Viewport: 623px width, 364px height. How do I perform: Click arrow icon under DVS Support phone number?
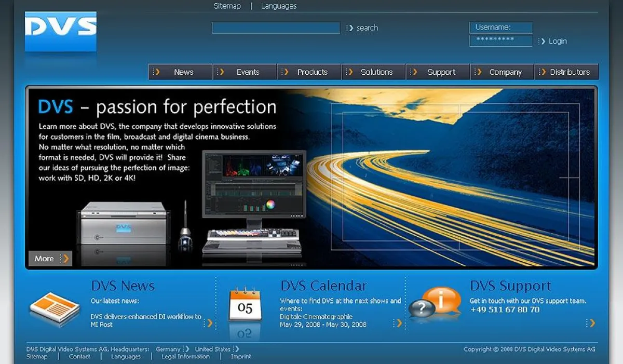click(x=591, y=323)
